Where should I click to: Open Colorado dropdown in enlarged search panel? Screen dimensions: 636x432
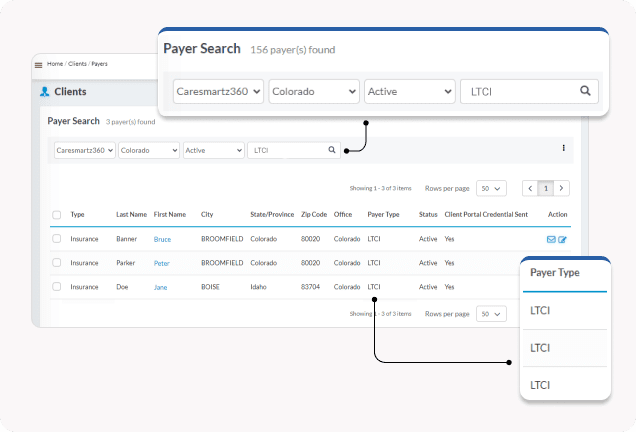314,91
